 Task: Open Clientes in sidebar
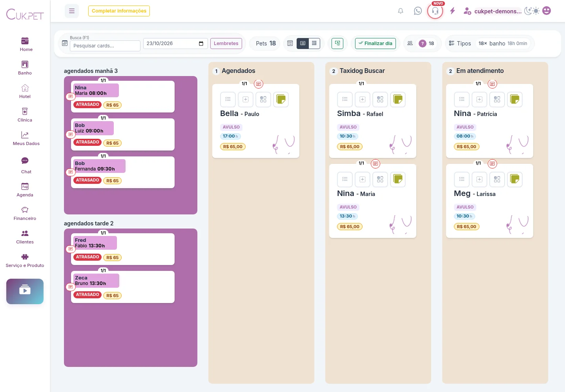tap(25, 237)
